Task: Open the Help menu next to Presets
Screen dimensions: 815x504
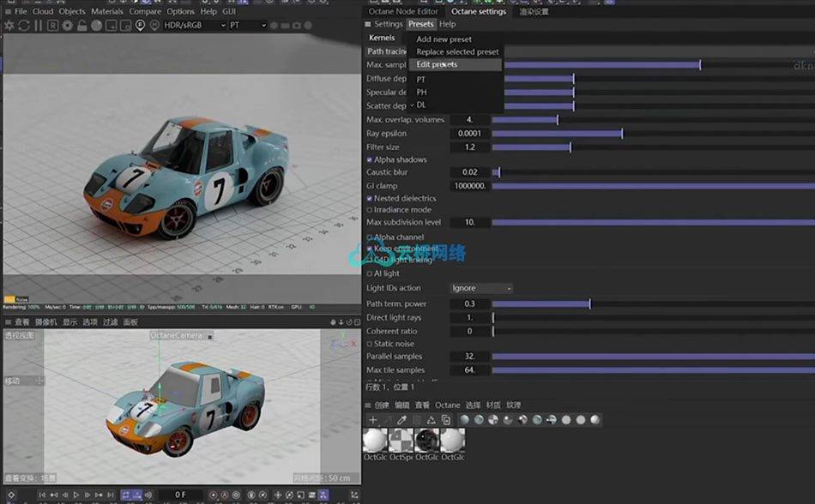Action: (x=447, y=24)
